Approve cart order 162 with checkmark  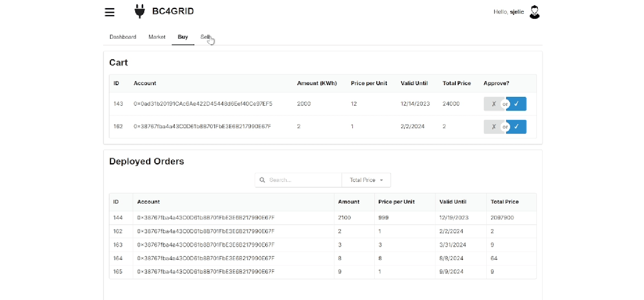[x=516, y=127]
